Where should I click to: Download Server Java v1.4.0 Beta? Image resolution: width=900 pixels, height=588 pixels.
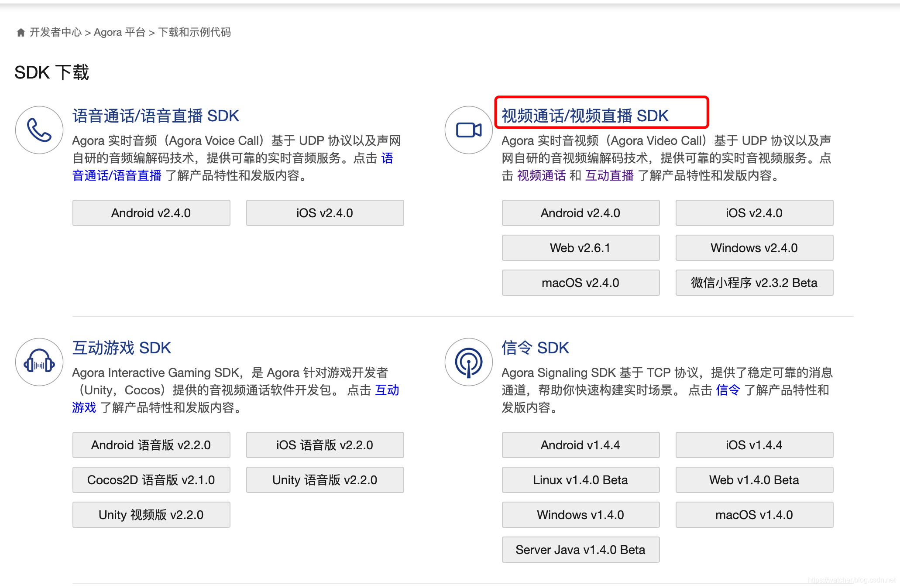581,550
